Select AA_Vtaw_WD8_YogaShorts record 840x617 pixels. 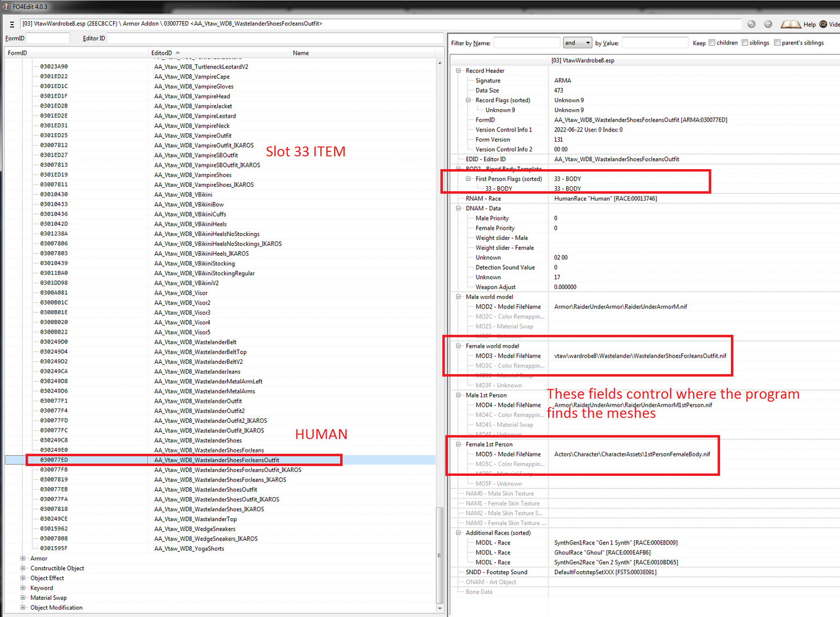pos(189,548)
